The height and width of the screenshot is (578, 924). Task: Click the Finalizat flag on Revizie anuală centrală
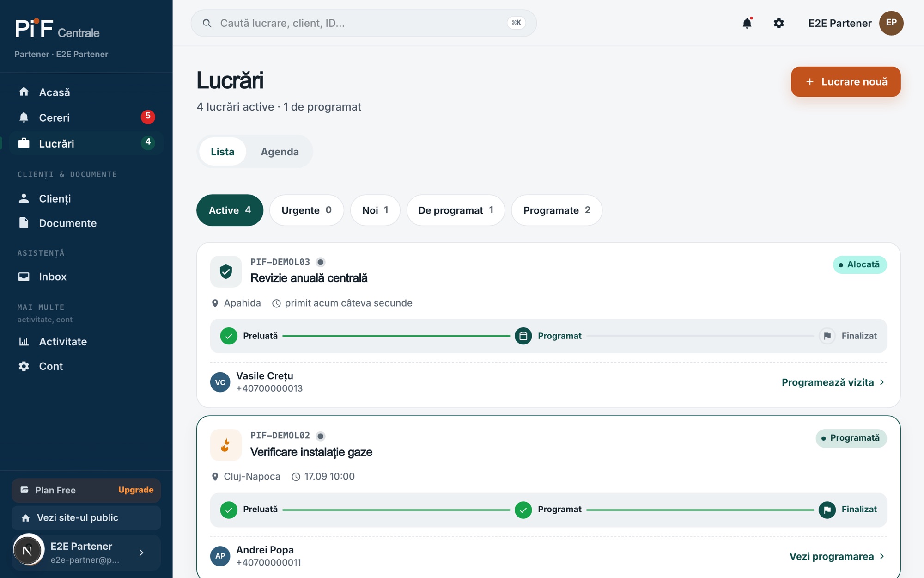(x=827, y=336)
